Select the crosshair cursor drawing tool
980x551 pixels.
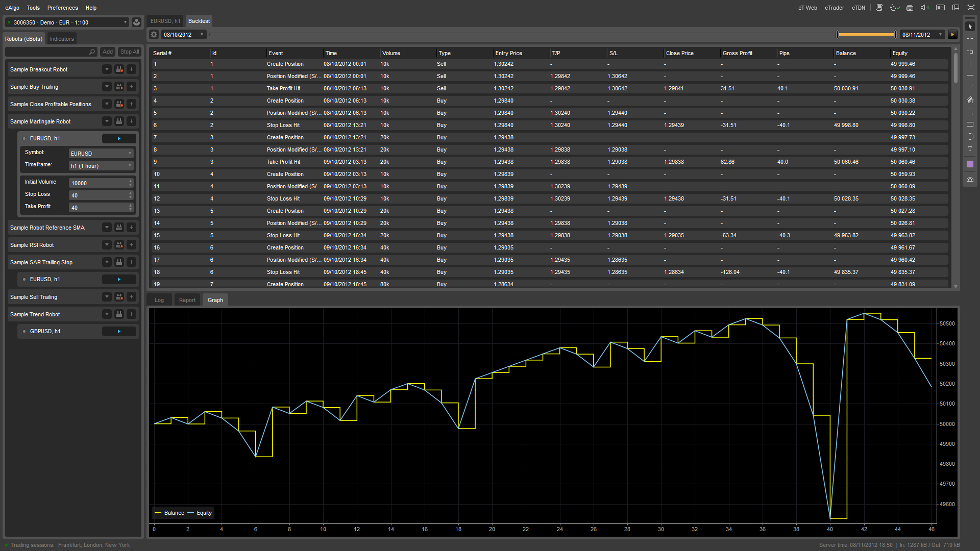(970, 39)
